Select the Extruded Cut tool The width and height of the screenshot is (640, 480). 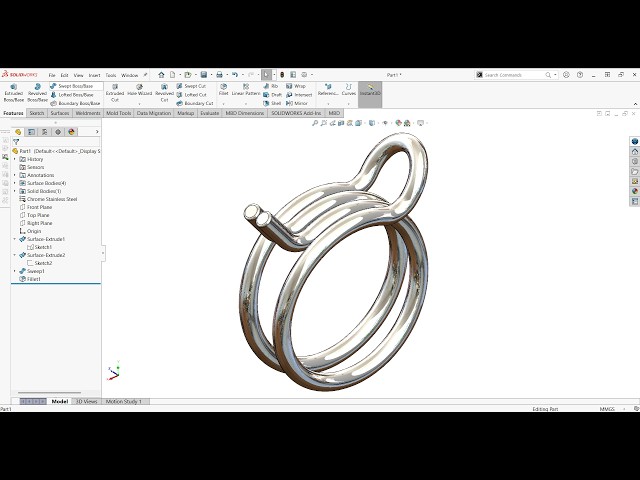(115, 93)
